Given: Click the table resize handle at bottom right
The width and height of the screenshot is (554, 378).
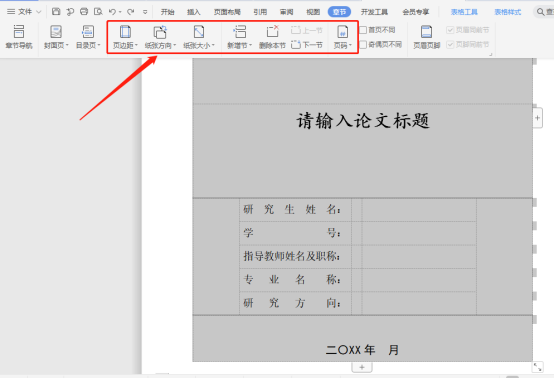Looking at the screenshot, I should [537, 367].
